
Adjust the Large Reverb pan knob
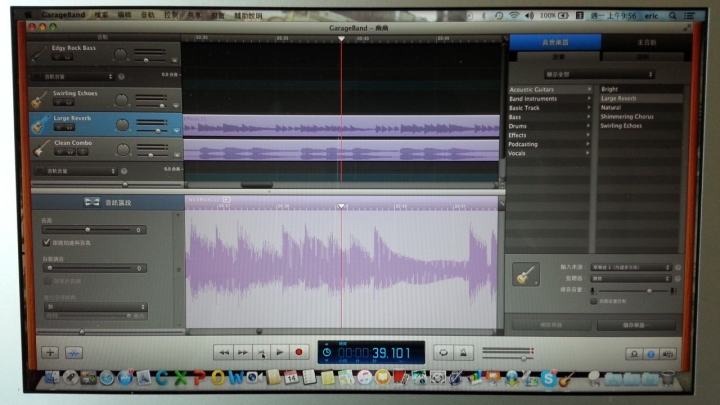click(x=122, y=124)
